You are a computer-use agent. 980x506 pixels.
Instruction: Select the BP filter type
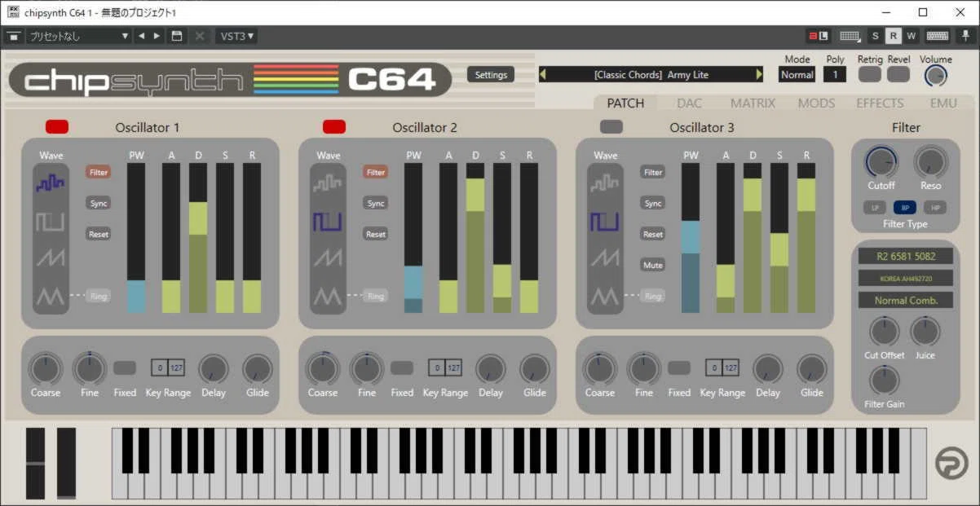click(905, 208)
